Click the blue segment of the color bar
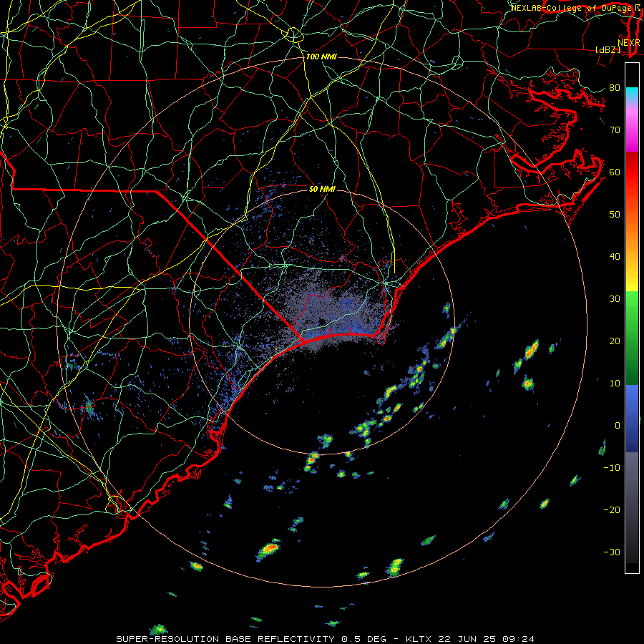This screenshot has height=644, width=644. [632, 419]
